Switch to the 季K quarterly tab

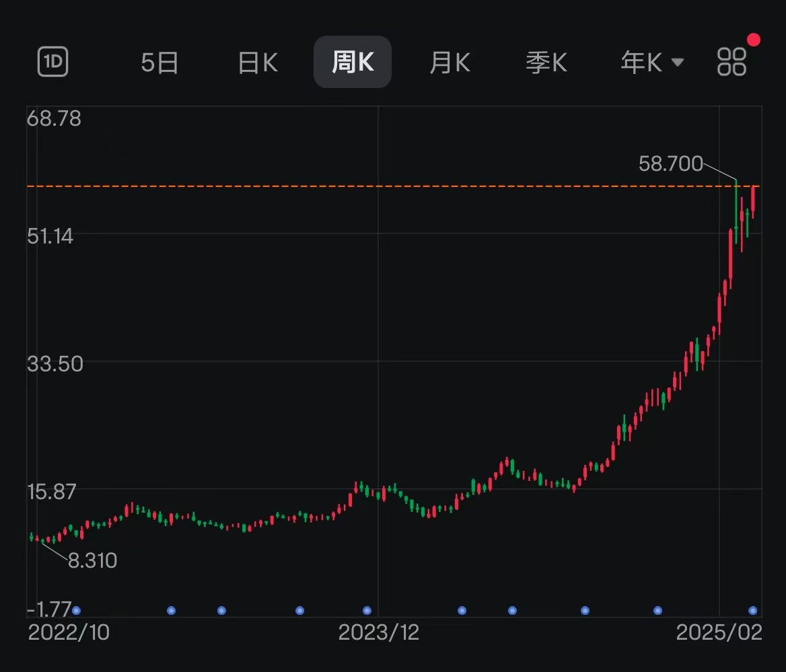tap(546, 63)
